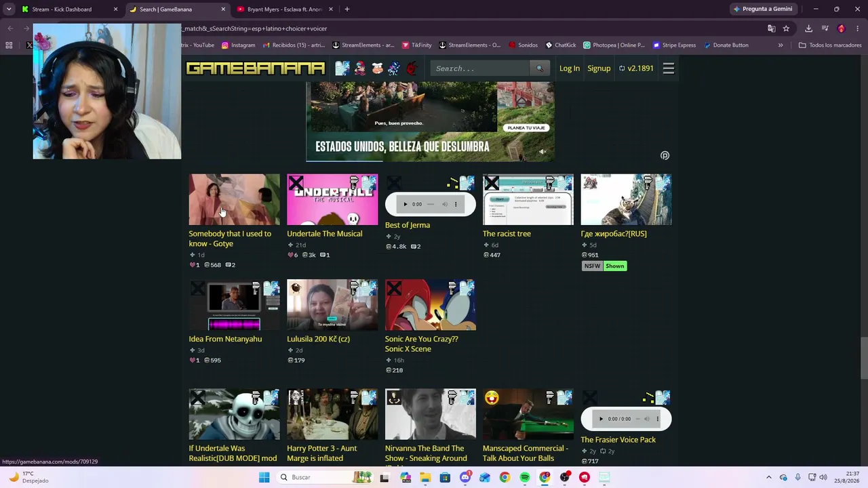
Task: Click the GameBanana logo
Action: 256,68
